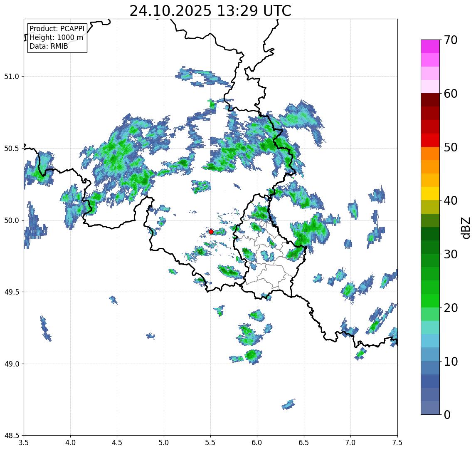This screenshot has width=476, height=451.
Task: Click the colorbar tick label 60
Action: (451, 94)
